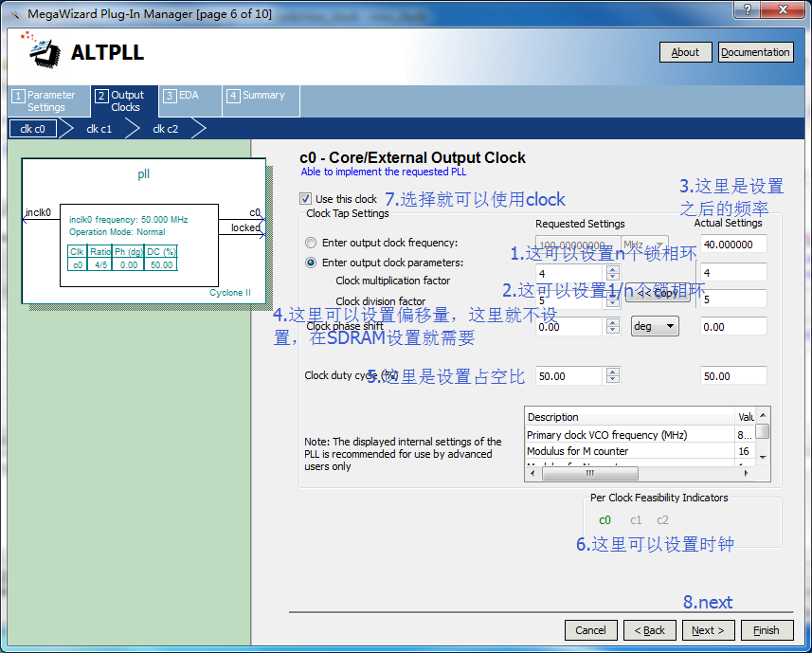Select the clk c1 sub-page
The image size is (812, 653).
coord(99,129)
